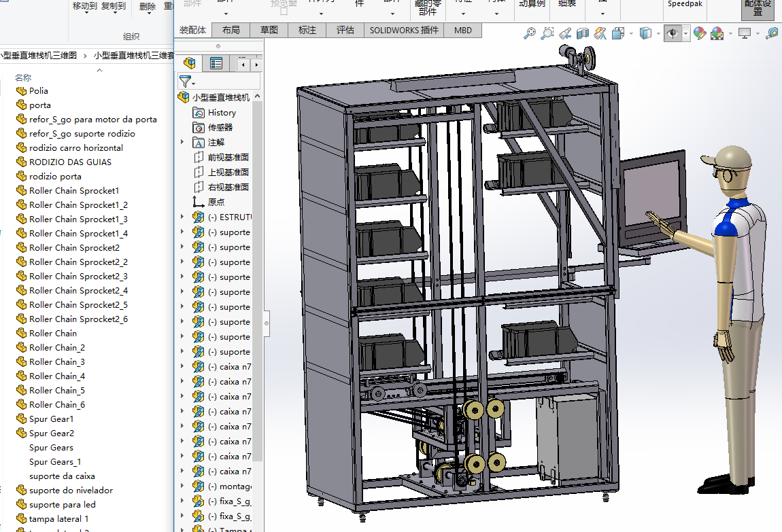Click the Zoom to Fit icon
The image size is (782, 532).
click(529, 33)
